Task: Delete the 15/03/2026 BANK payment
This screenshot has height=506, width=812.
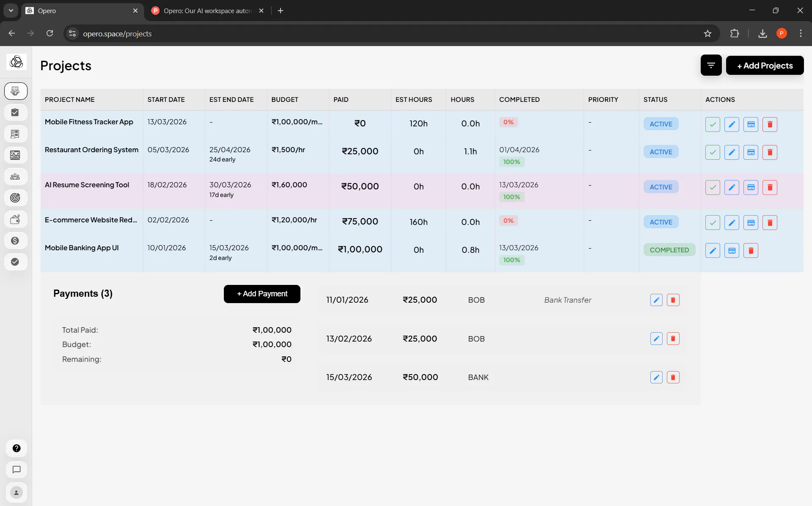Action: (x=673, y=377)
